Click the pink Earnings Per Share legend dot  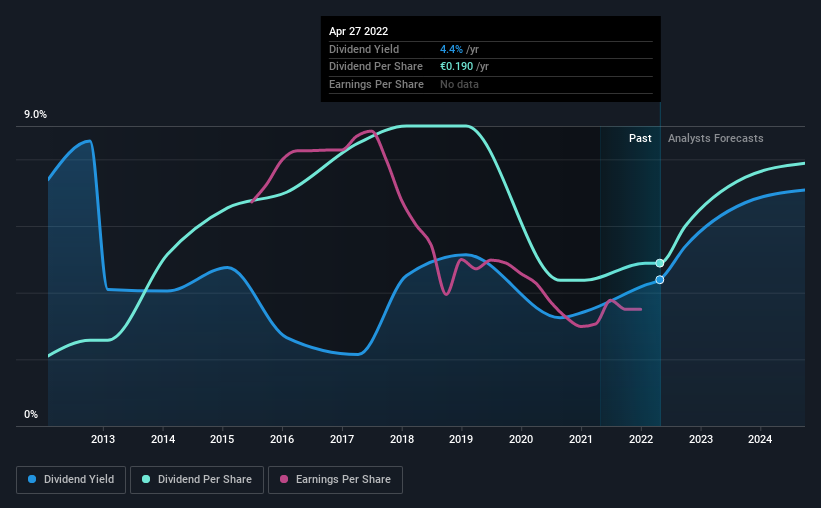tap(284, 479)
